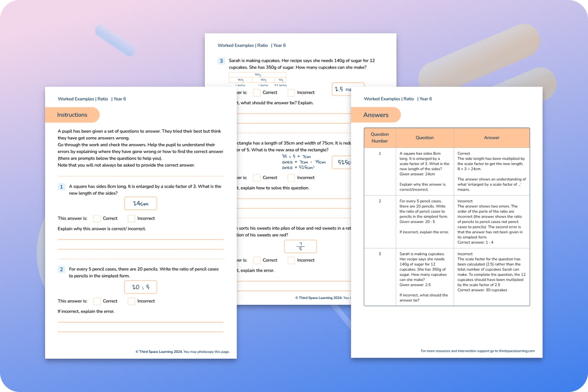The image size is (588, 392).
Task: Select the 20 : 5 answer box
Action: point(140,287)
